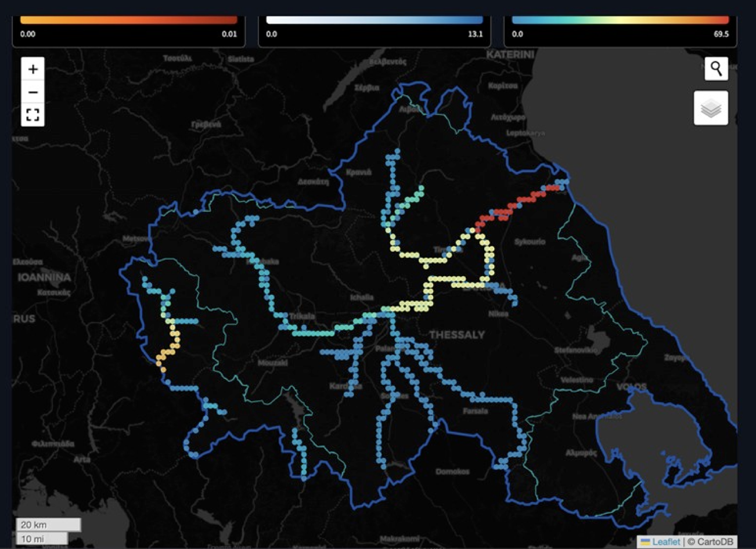The image size is (756, 549).
Task: Click the 10 mi scale bar
Action: click(x=42, y=539)
